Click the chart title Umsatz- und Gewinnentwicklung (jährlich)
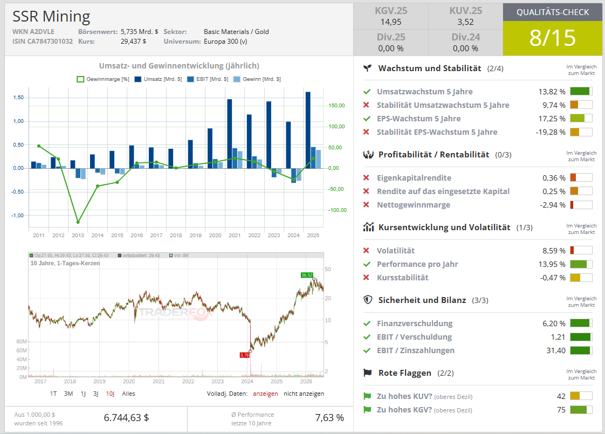The image size is (605, 434). point(179,66)
